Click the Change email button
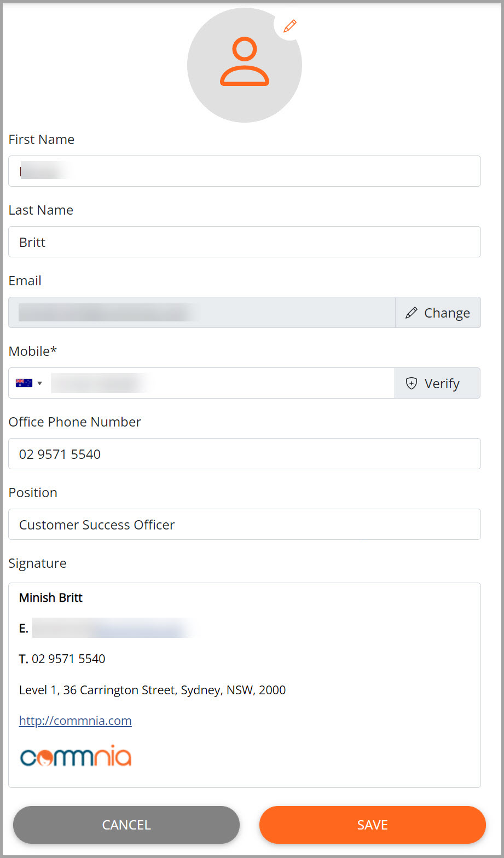This screenshot has height=858, width=504. pos(438,313)
